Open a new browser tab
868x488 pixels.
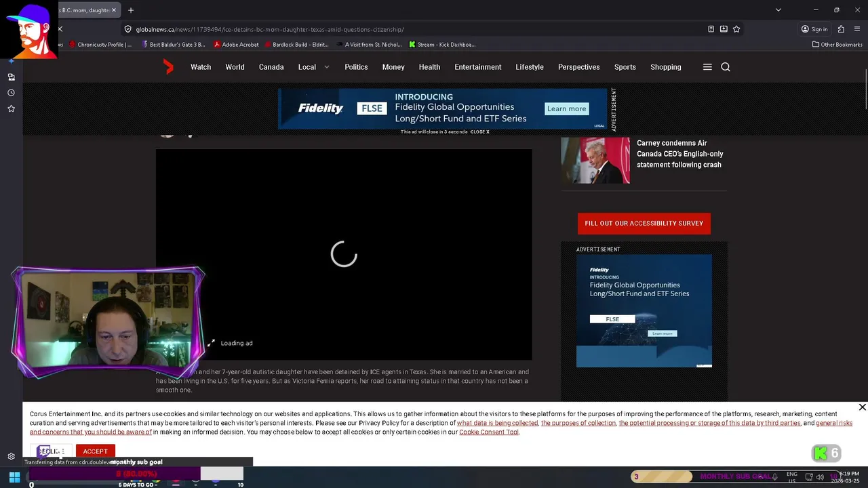(x=131, y=10)
